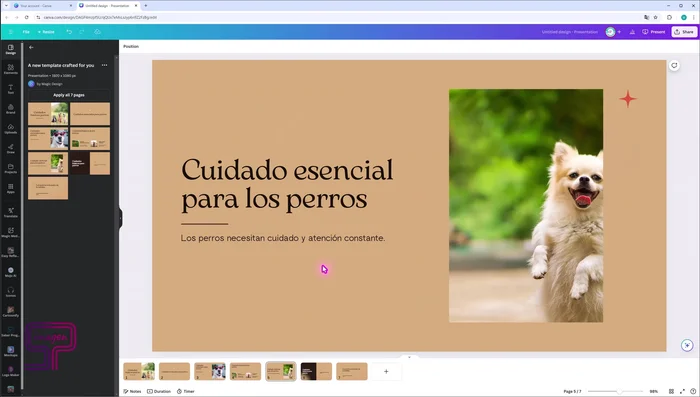Add a new page with the plus tile
The image size is (700, 397).
pyautogui.click(x=386, y=372)
